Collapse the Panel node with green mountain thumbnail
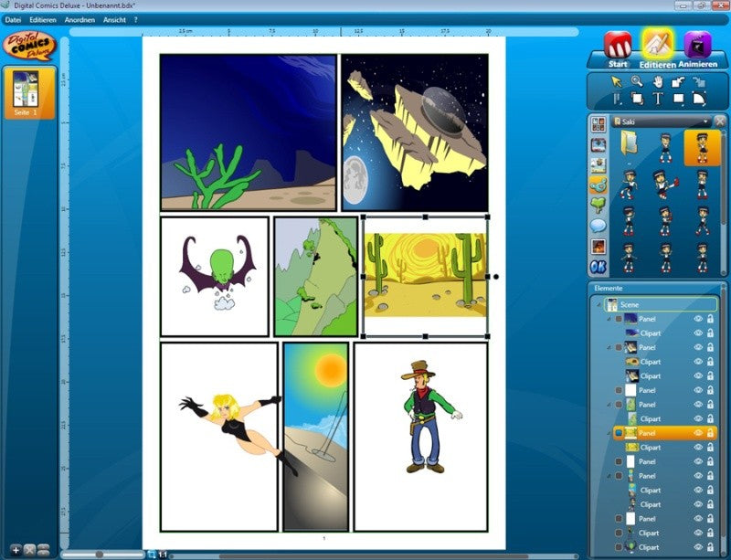The height and width of the screenshot is (560, 731). click(609, 405)
